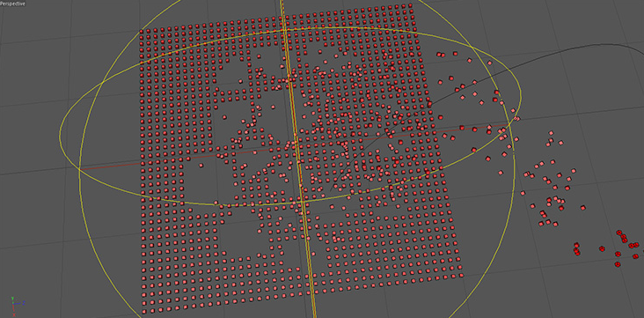Click the green Y axis indicator

point(13,300)
